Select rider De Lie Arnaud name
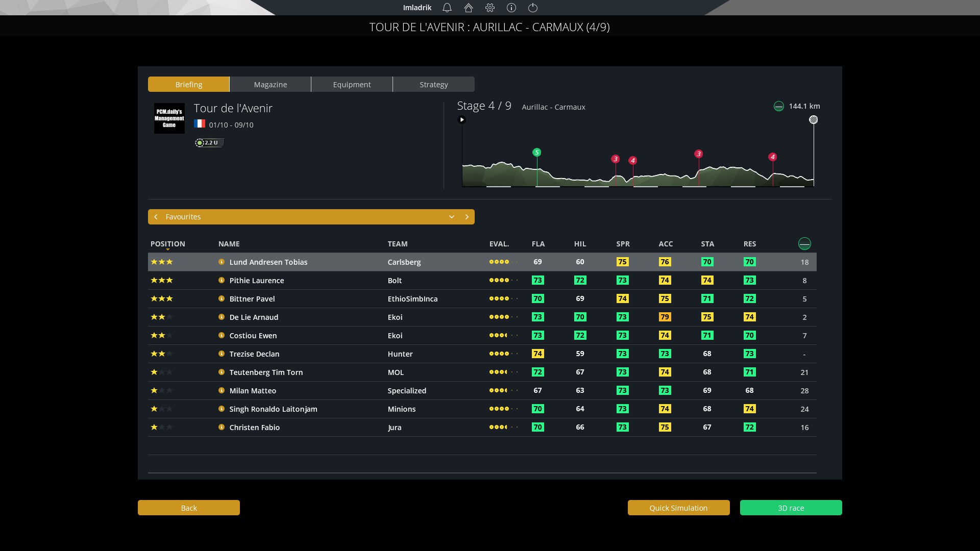 [x=254, y=317]
